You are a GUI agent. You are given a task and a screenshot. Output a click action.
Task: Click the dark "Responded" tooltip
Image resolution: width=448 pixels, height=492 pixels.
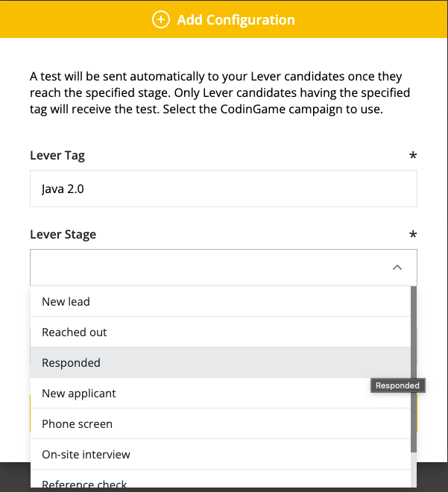point(397,386)
